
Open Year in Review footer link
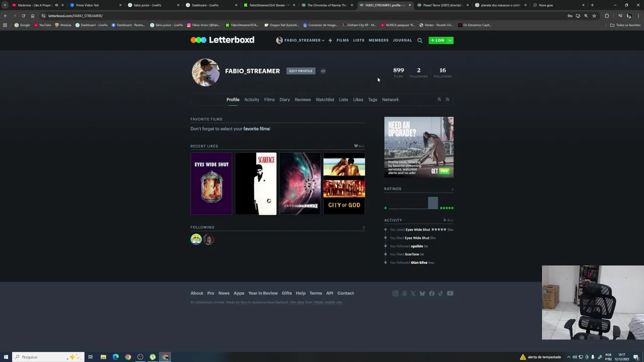pos(263,293)
